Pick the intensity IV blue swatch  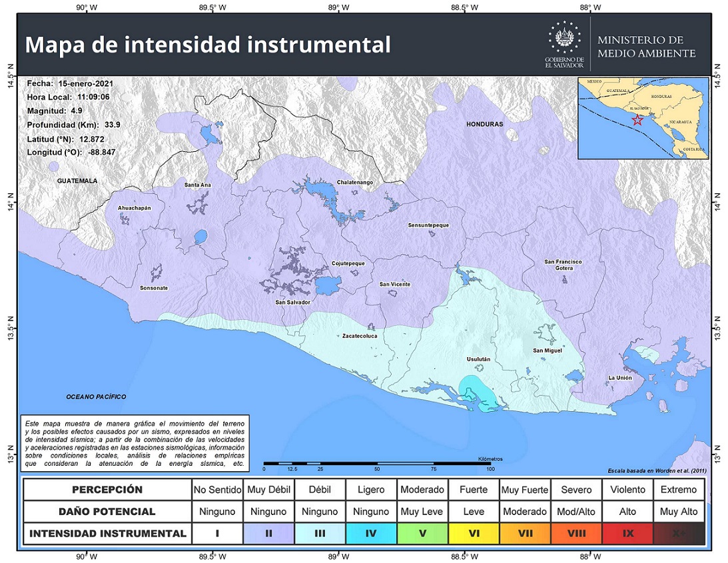371,533
